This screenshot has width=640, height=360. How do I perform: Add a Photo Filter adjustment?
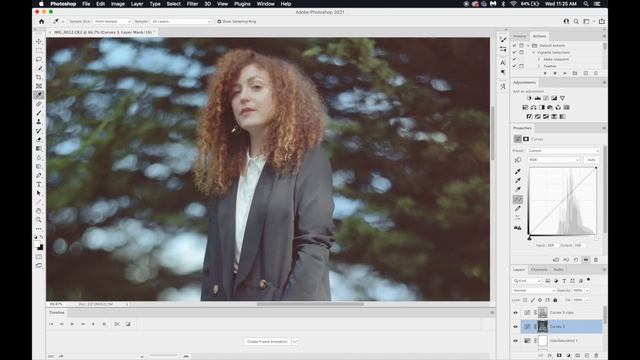point(550,107)
